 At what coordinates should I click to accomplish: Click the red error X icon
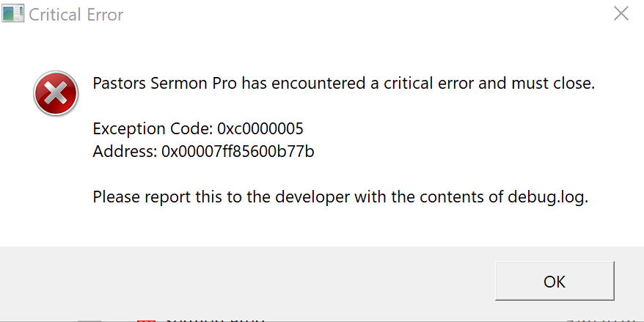(x=56, y=94)
